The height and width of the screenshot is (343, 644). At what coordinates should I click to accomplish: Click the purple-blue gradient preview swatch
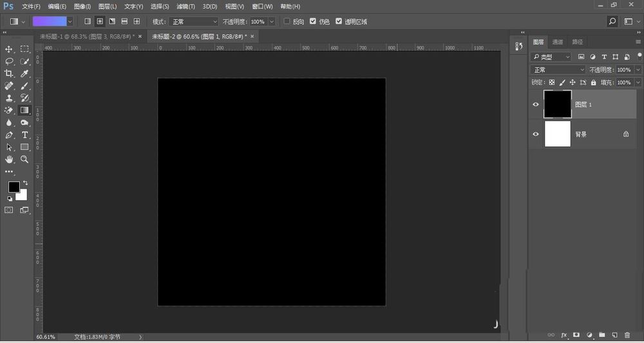50,21
